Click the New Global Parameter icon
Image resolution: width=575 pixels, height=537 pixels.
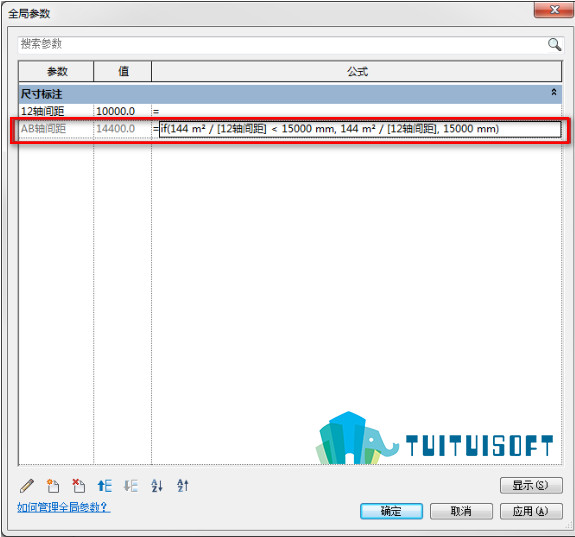pos(53,486)
